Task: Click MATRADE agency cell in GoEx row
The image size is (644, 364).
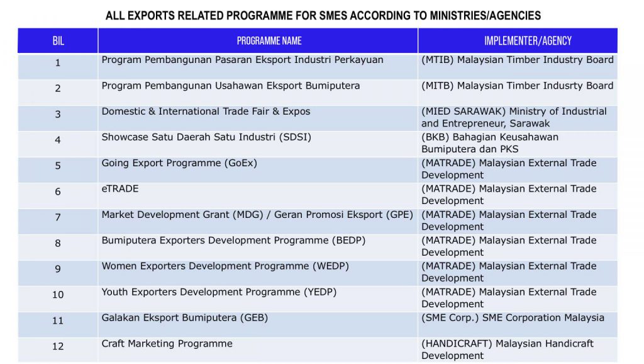Action: pyautogui.click(x=518, y=169)
